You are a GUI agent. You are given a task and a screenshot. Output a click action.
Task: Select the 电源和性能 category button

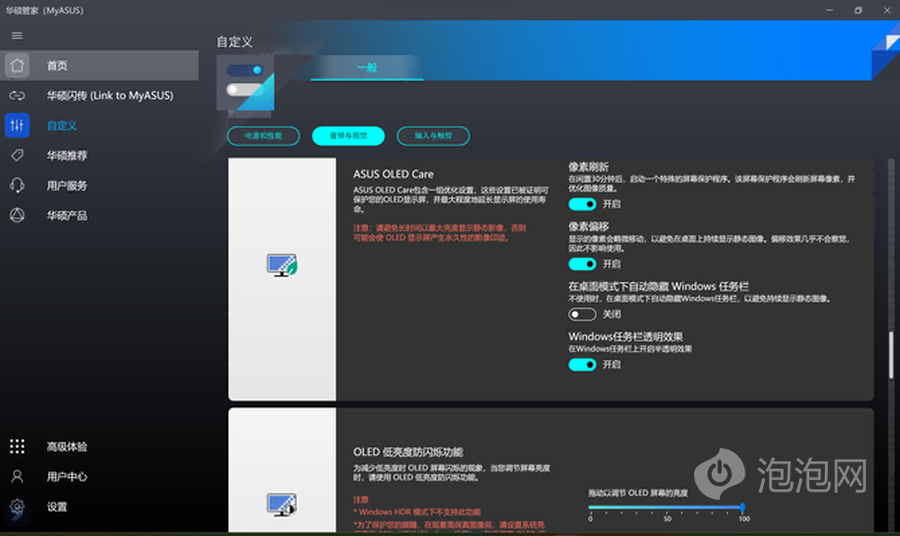[263, 136]
